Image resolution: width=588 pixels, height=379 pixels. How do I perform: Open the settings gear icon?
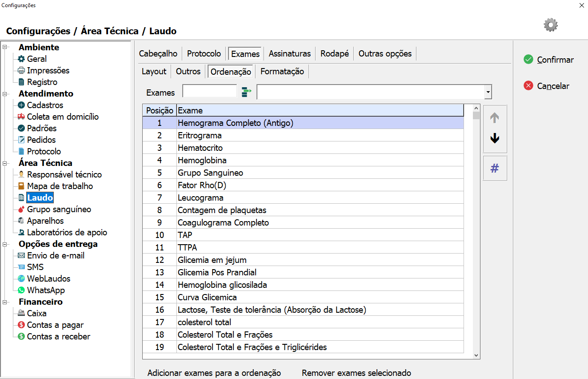pyautogui.click(x=551, y=25)
